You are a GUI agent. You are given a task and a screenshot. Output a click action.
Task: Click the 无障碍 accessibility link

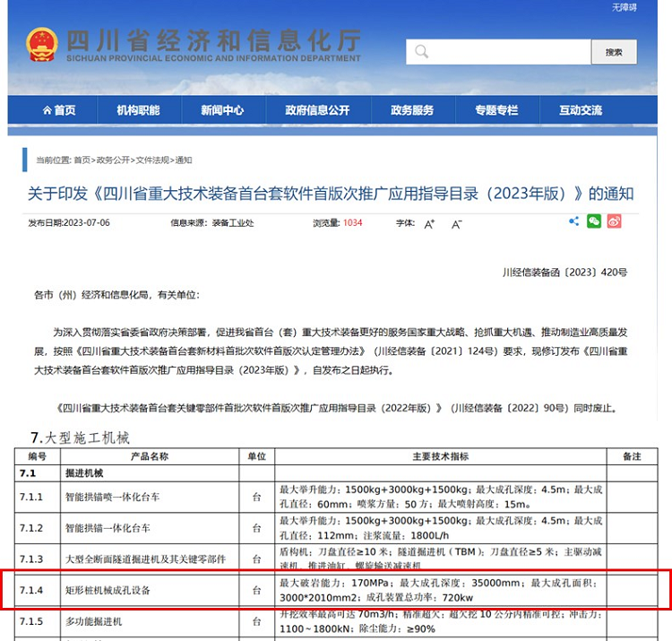(x=624, y=7)
